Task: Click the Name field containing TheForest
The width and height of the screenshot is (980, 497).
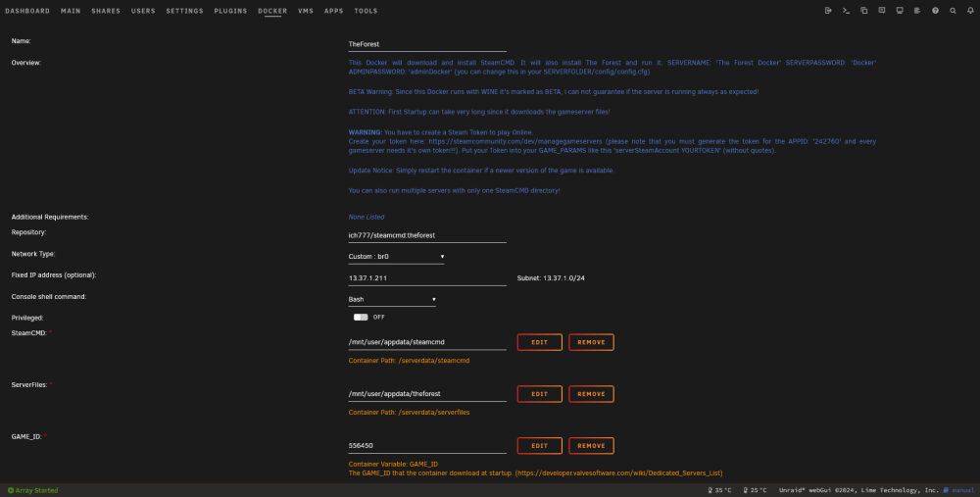Action: click(x=427, y=44)
